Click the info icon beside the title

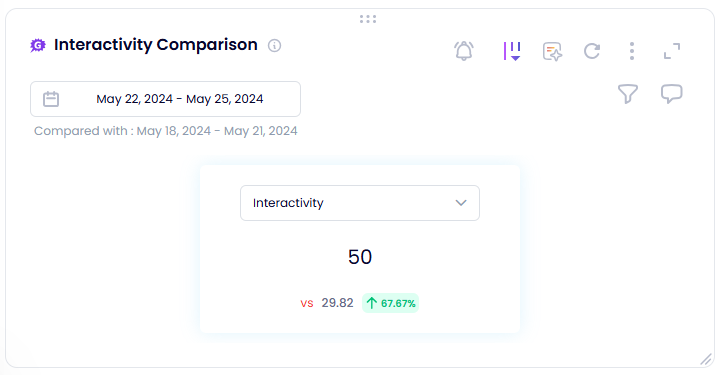(274, 46)
